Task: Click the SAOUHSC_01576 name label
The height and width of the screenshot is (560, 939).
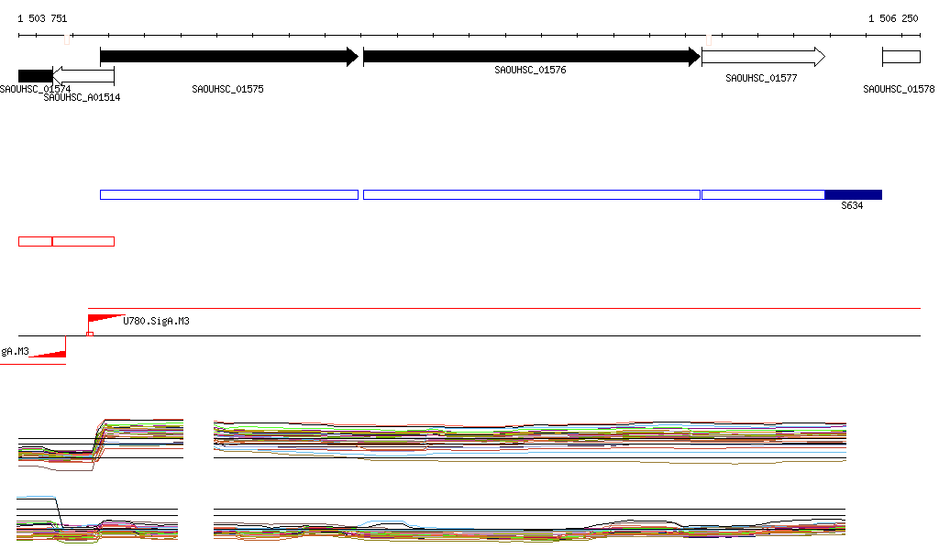Action: [x=530, y=70]
